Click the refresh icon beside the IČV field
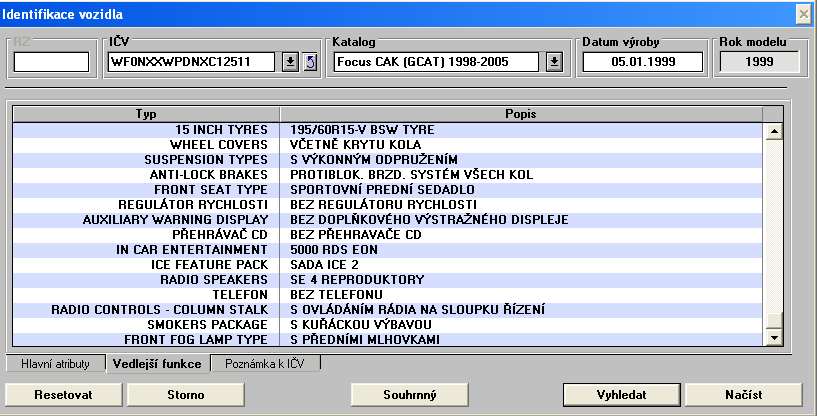This screenshot has height=416, width=818. (x=309, y=62)
